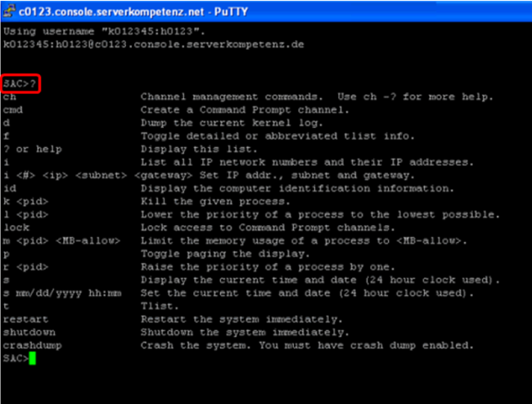The image size is (532, 404).
Task: Click the 'crashdump' command line
Action: (30, 345)
